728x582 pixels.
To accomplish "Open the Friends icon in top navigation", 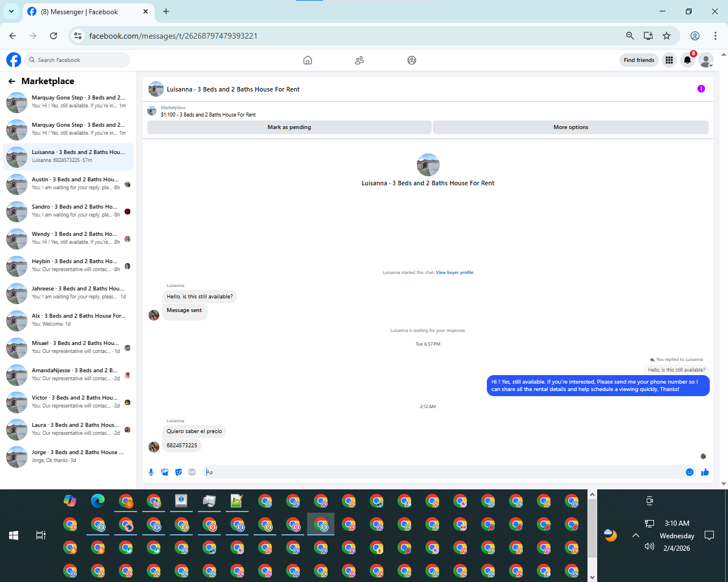I will [359, 60].
